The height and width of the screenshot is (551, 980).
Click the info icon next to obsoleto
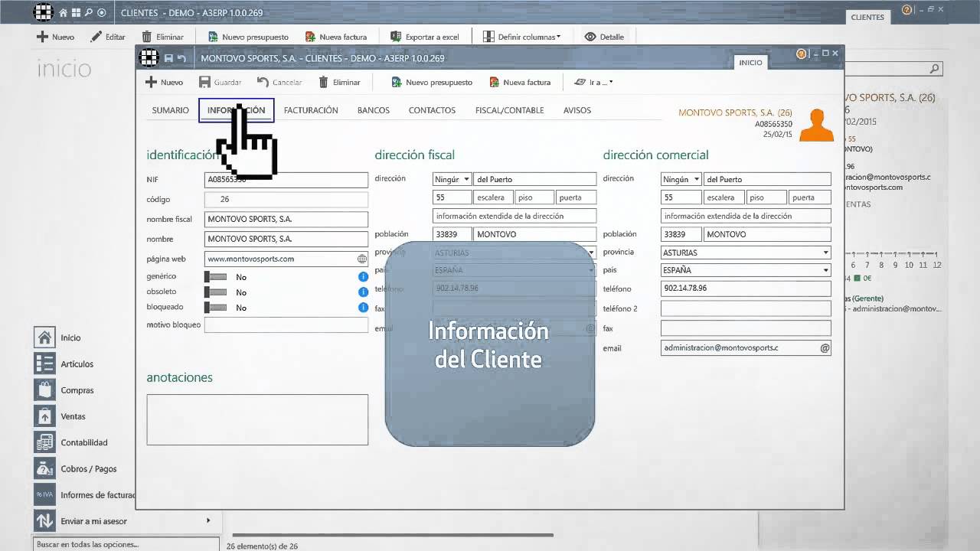pyautogui.click(x=364, y=292)
